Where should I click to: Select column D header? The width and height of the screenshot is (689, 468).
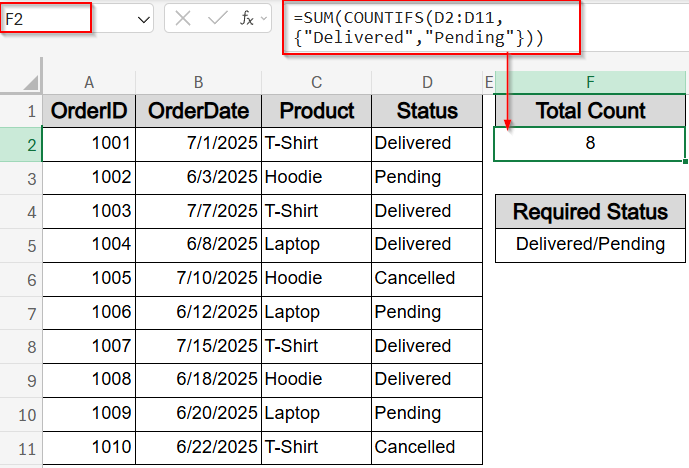pyautogui.click(x=427, y=82)
